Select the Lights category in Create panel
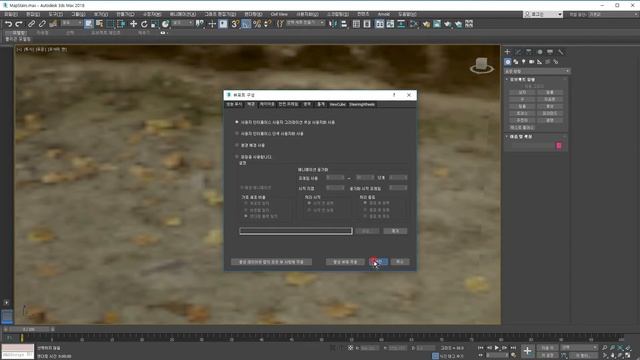The image size is (640, 360). click(x=524, y=62)
